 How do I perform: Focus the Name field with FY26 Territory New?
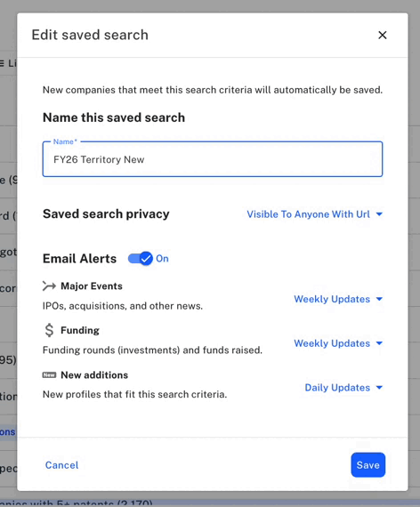click(213, 159)
